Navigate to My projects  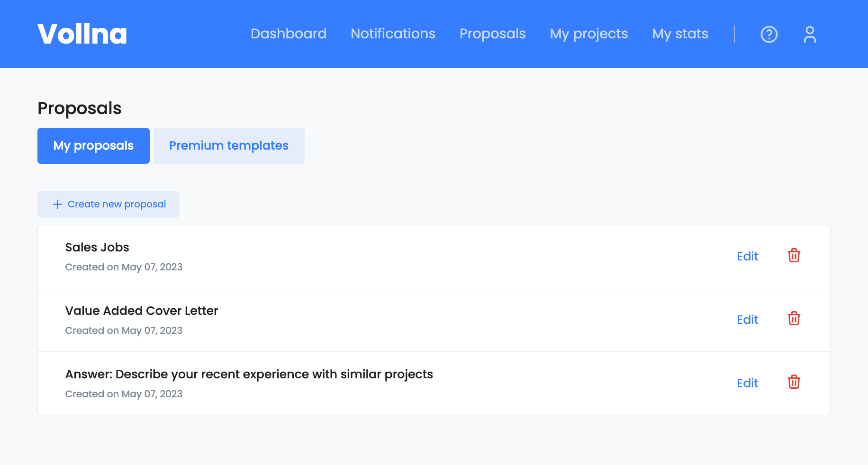pyautogui.click(x=588, y=34)
